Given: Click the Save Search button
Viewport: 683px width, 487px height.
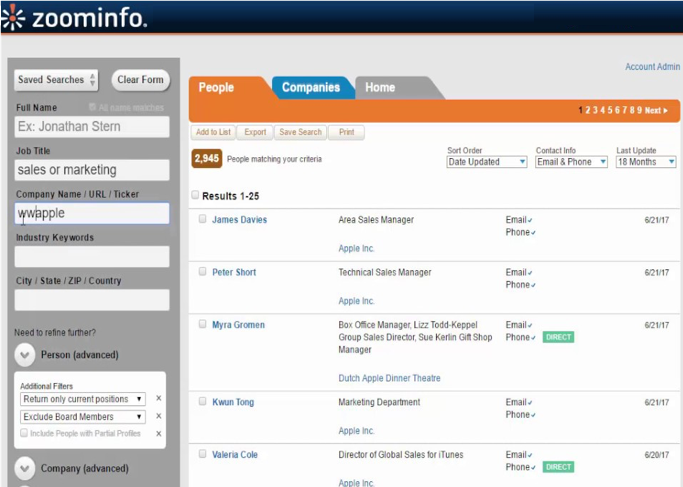Looking at the screenshot, I should 301,132.
